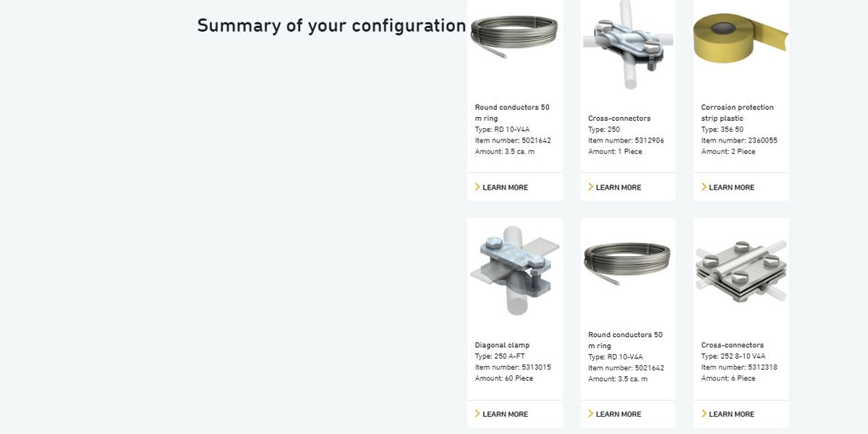Open Learn More for the bottom-row Round conductors
The height and width of the screenshot is (434, 868).
(618, 414)
